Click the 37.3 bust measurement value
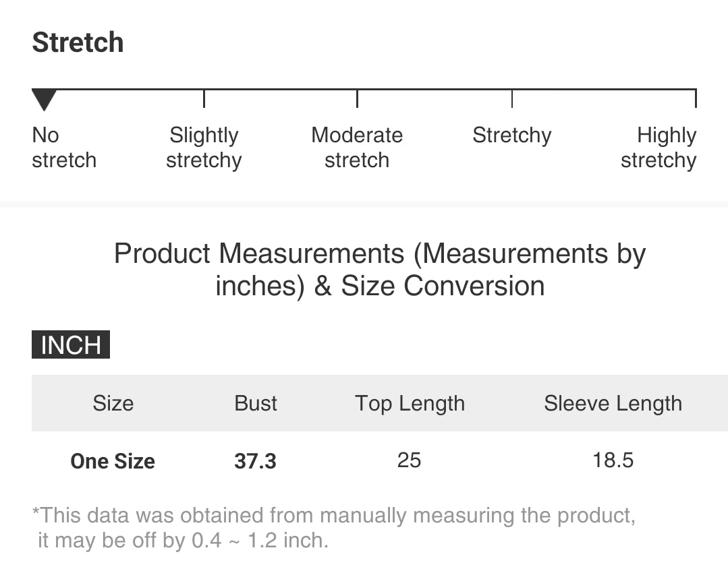 click(255, 461)
